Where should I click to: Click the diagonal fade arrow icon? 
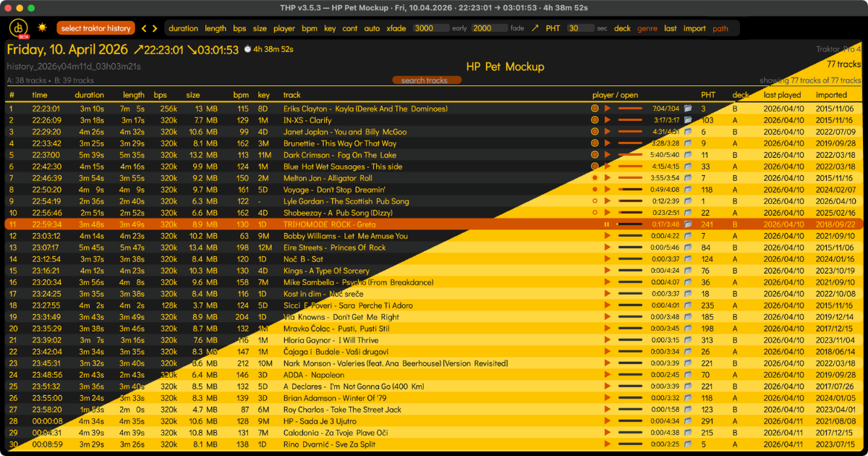[x=534, y=28]
